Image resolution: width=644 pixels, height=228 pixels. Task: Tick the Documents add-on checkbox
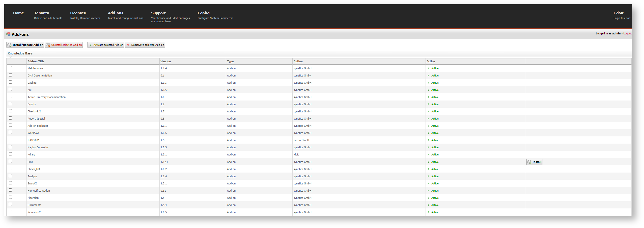coord(10,204)
